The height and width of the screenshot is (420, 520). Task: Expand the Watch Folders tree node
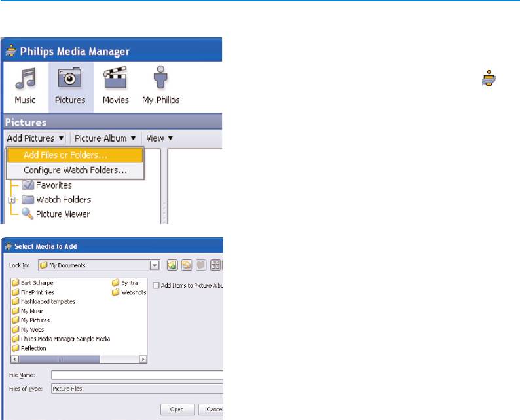pos(11,200)
